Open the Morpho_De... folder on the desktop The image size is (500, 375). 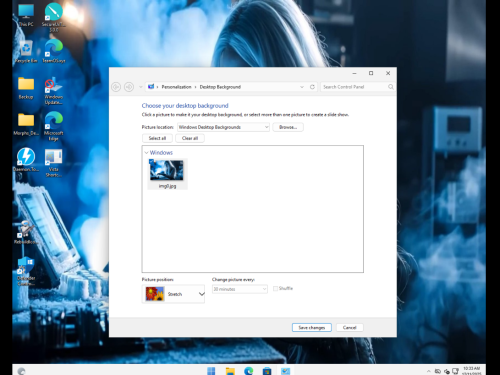coord(26,124)
